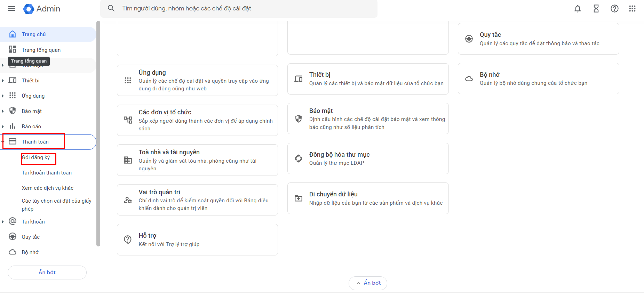Open Các tùy chọn cài đặt của giấy phép
644x293 pixels.
coord(57,205)
